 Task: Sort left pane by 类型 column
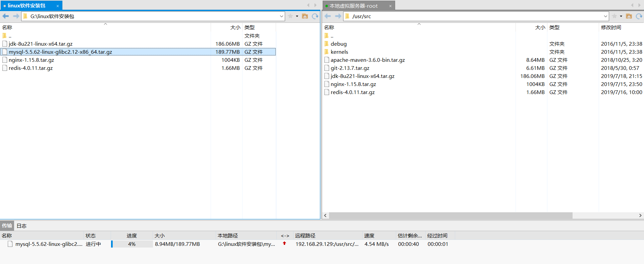259,27
